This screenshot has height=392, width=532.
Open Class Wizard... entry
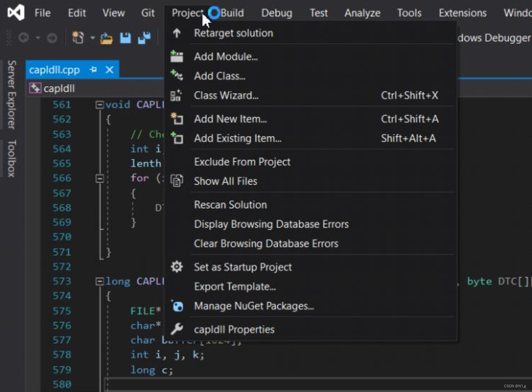[x=310, y=95]
